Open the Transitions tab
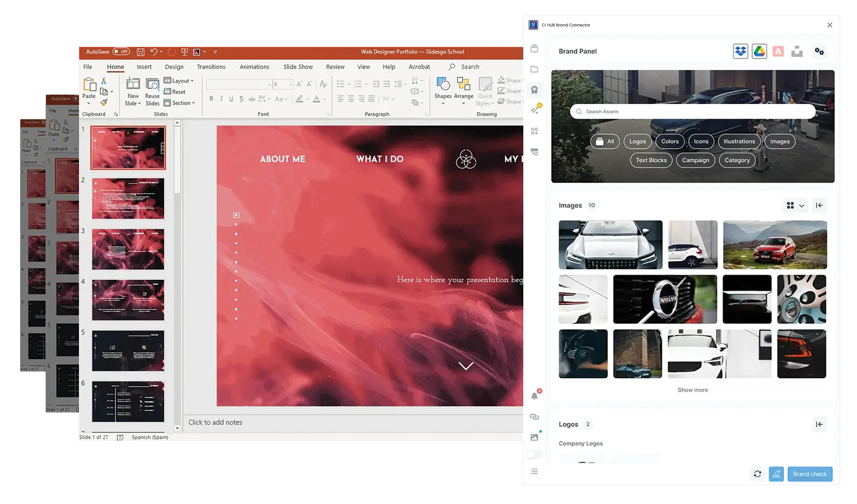 211,67
